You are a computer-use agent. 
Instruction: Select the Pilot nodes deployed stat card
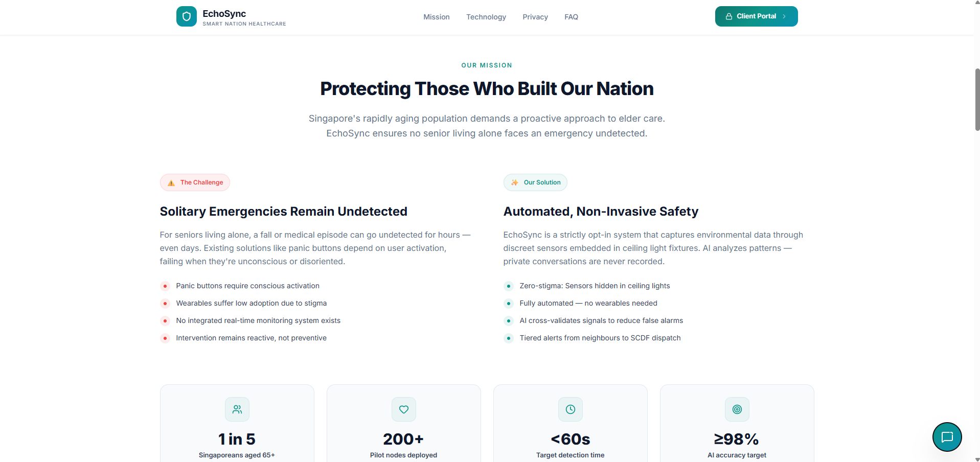(404, 423)
